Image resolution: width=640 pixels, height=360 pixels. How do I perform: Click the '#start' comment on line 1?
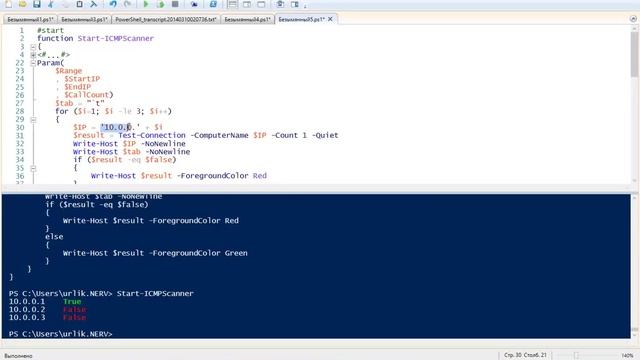pyautogui.click(x=51, y=30)
